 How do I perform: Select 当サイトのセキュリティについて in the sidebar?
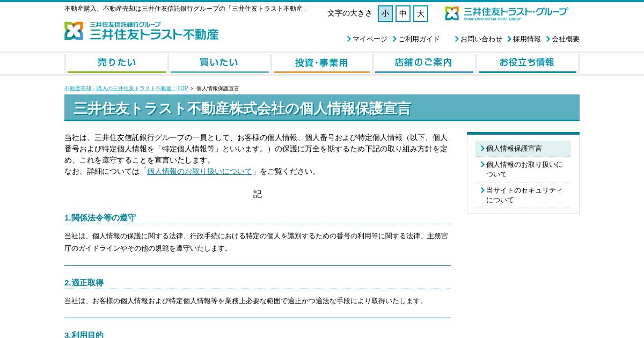coord(523,195)
